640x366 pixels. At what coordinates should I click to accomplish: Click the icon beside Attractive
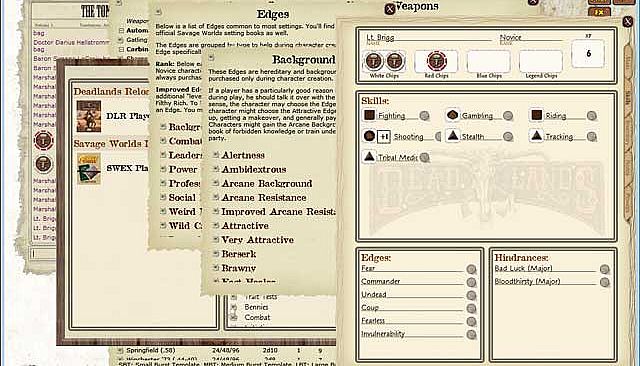pyautogui.click(x=216, y=226)
